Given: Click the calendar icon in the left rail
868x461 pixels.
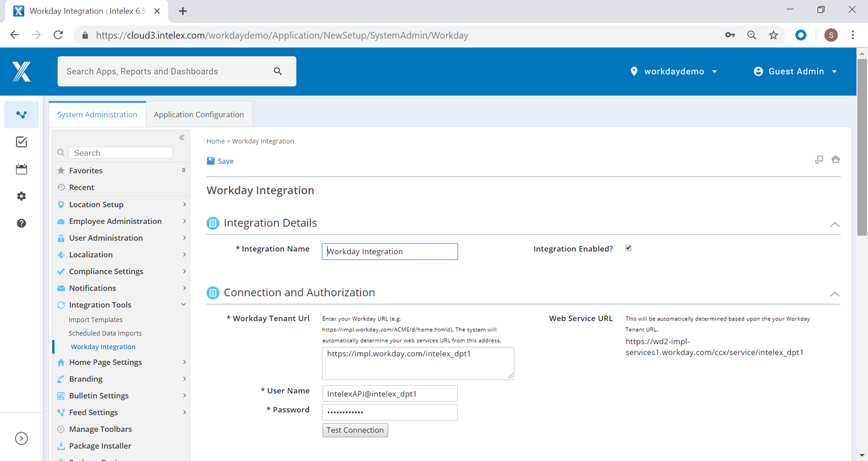Looking at the screenshot, I should tap(21, 169).
